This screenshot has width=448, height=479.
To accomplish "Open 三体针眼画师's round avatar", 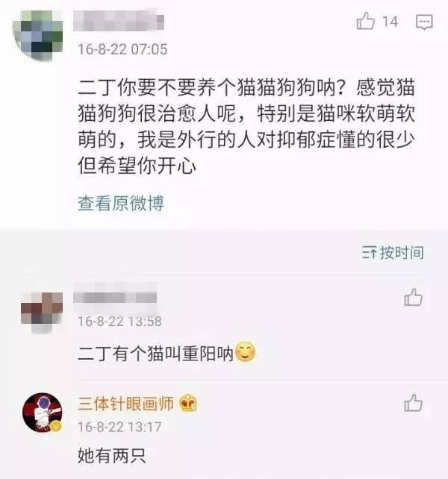I will point(43,413).
